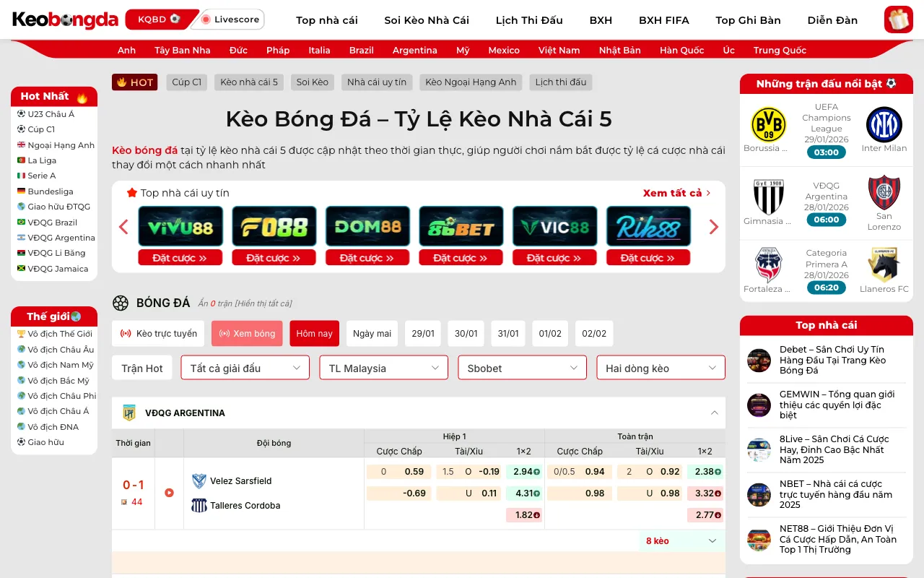Screen dimensions: 924x578
Task: Open the Lịch Thi Đấu menu
Action: (529, 20)
